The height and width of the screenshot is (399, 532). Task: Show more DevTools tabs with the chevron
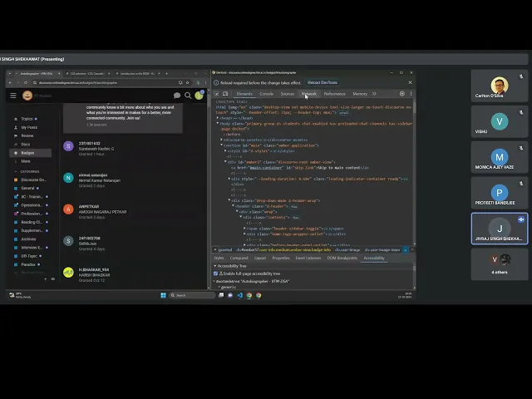pyautogui.click(x=374, y=94)
